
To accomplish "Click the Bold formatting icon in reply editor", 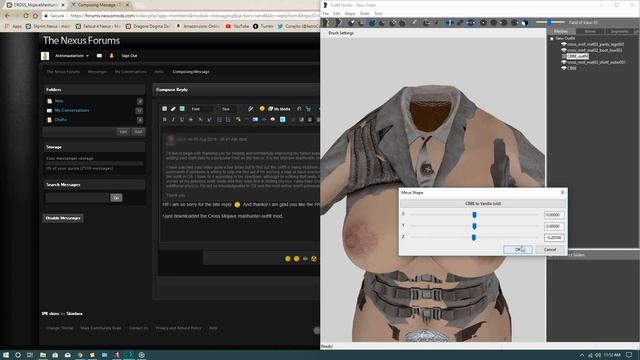I will pyautogui.click(x=164, y=120).
